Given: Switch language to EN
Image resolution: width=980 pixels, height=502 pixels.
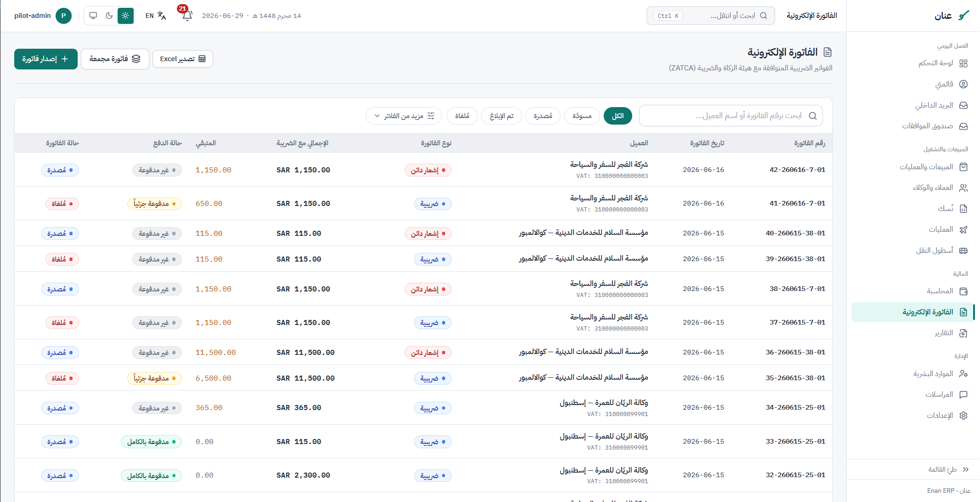Looking at the screenshot, I should pyautogui.click(x=150, y=16).
